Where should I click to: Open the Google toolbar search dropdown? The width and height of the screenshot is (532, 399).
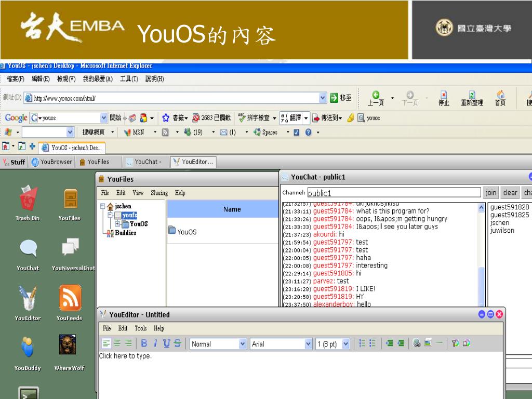click(104, 118)
